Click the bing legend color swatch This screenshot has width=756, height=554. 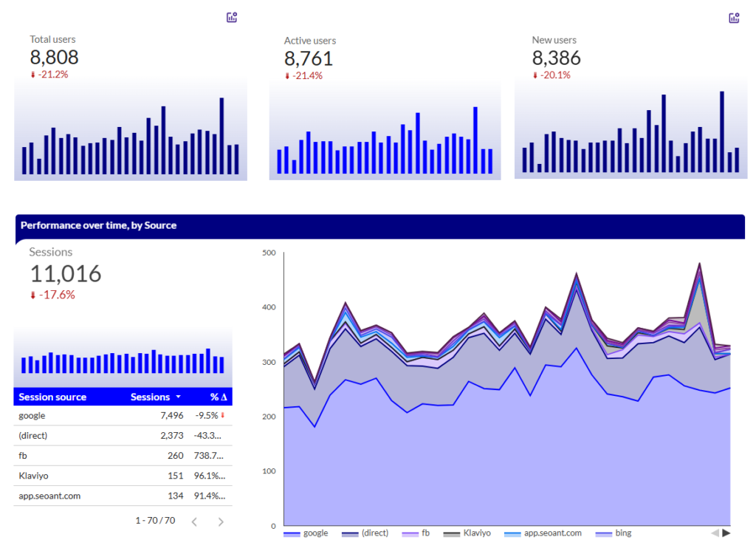[605, 534]
